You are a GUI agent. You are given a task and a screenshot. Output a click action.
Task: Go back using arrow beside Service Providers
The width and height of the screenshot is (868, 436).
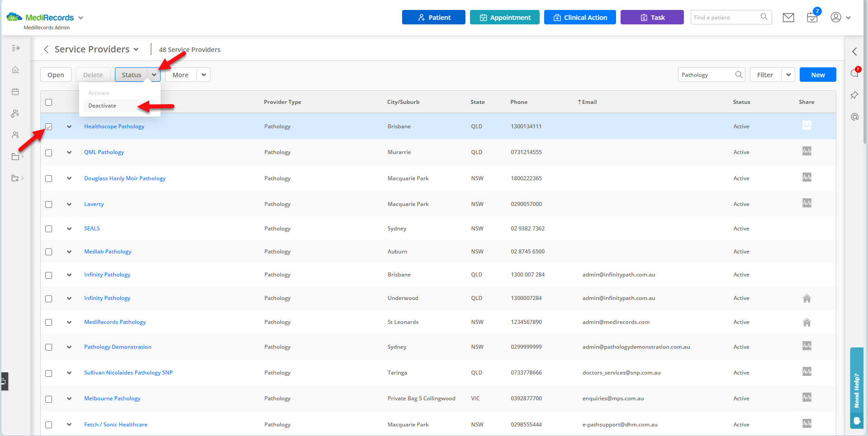coord(46,49)
